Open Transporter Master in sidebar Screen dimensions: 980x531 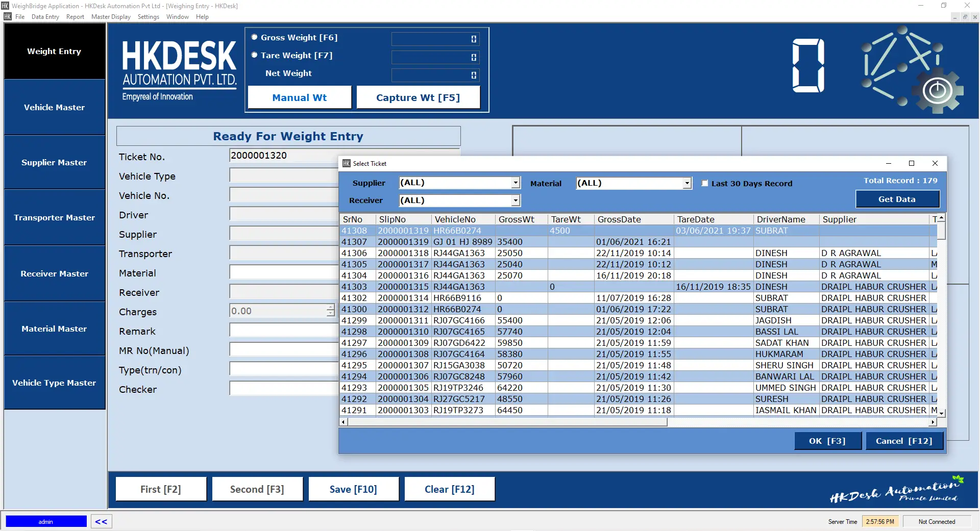coord(55,217)
